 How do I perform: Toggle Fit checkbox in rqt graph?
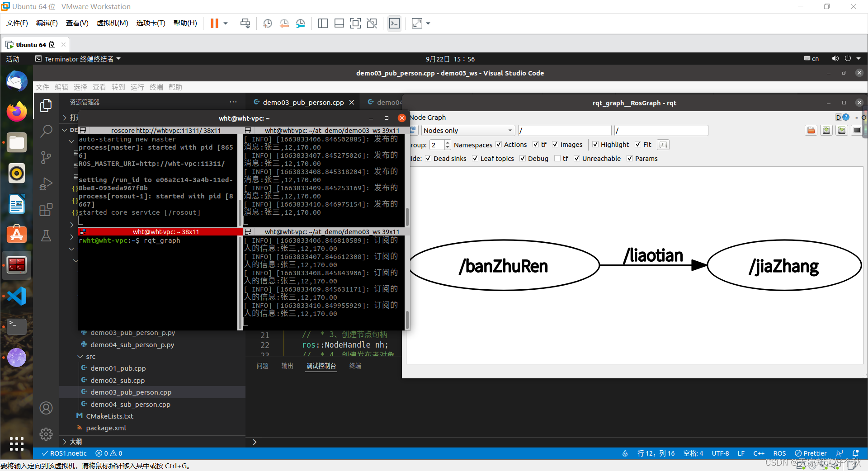[x=638, y=145]
